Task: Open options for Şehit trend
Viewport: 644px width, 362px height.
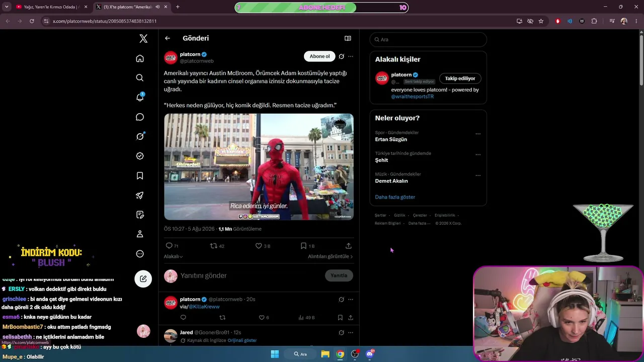Action: pyautogui.click(x=478, y=155)
